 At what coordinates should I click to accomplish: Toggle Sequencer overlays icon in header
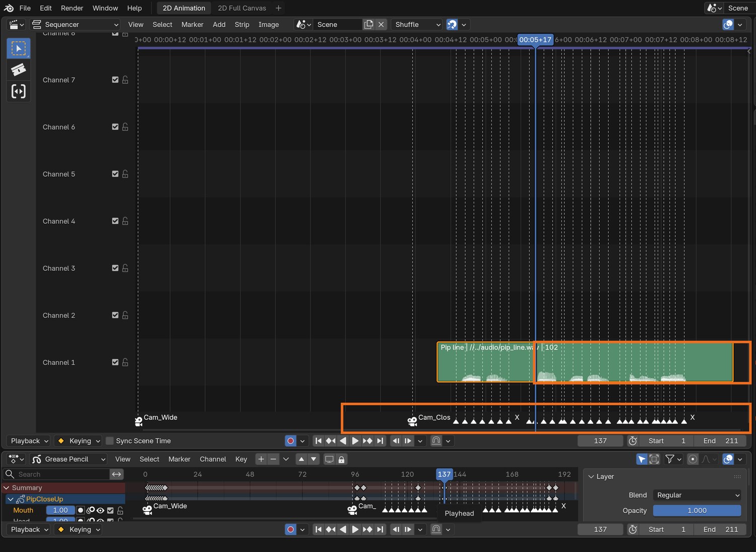coord(728,24)
